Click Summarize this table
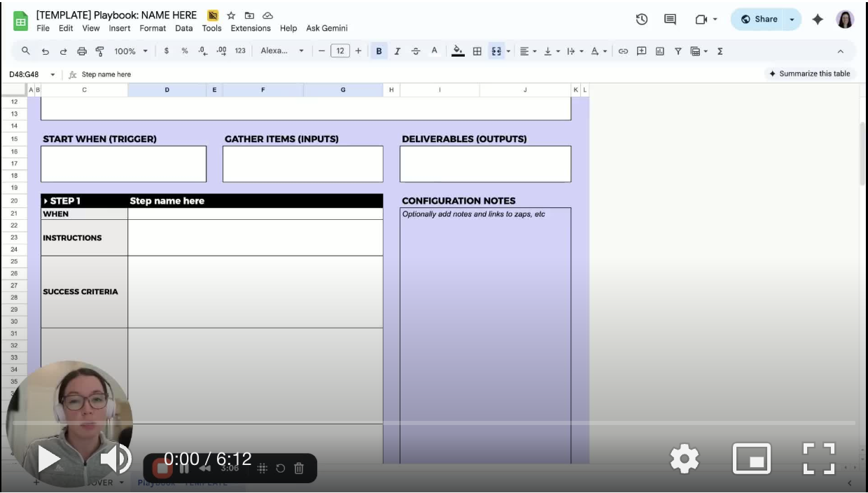 811,74
